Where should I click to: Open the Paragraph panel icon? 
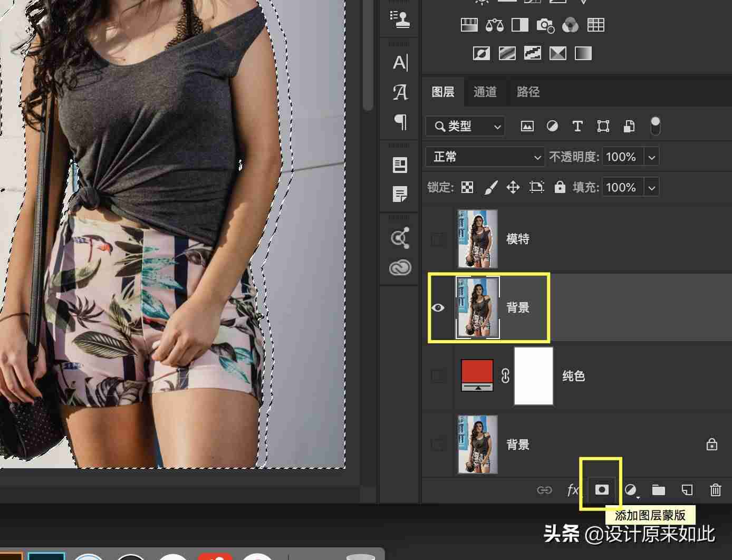click(x=400, y=122)
